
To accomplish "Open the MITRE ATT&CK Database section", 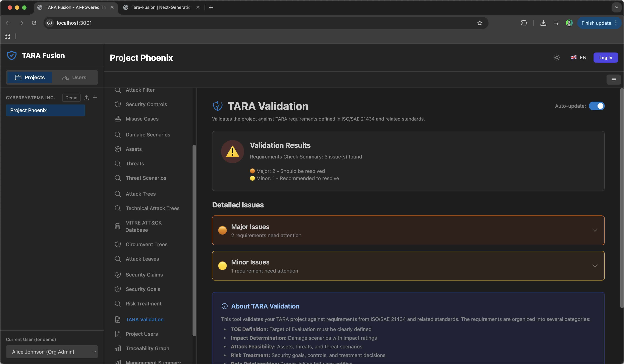I will point(143,226).
